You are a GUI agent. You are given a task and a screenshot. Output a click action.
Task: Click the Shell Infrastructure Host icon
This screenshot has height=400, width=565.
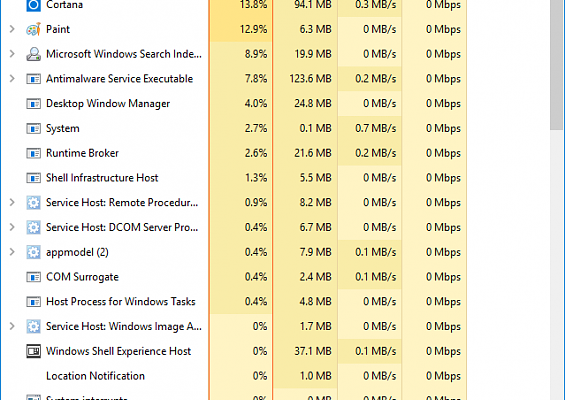click(x=34, y=178)
